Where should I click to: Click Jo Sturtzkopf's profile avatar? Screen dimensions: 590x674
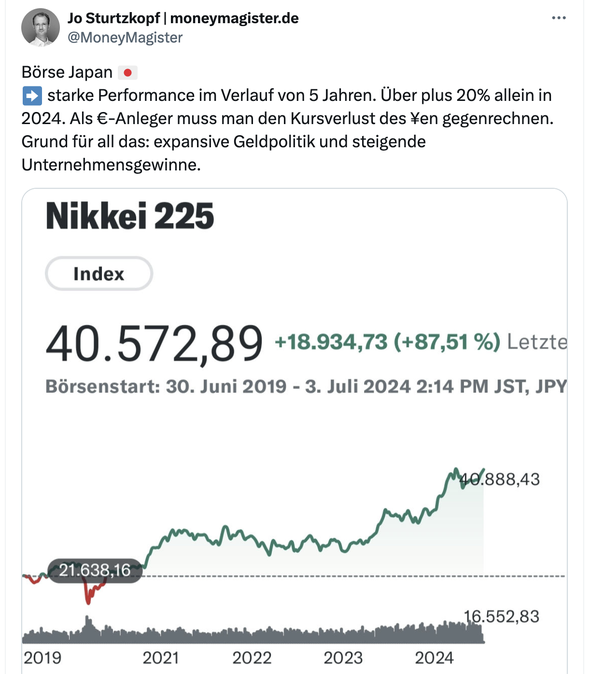coord(40,27)
